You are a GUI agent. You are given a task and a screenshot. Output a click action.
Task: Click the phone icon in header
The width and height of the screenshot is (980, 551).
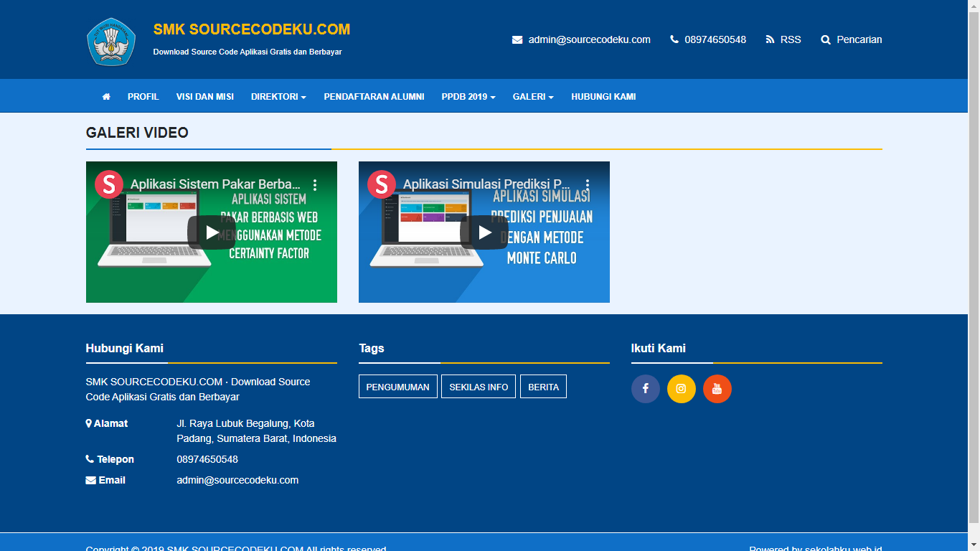tap(674, 39)
